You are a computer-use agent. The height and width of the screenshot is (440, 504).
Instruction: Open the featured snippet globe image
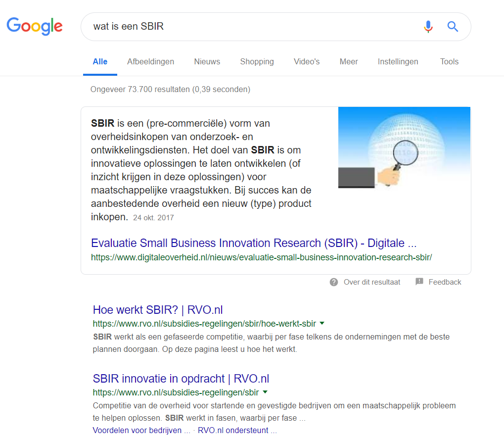click(404, 147)
